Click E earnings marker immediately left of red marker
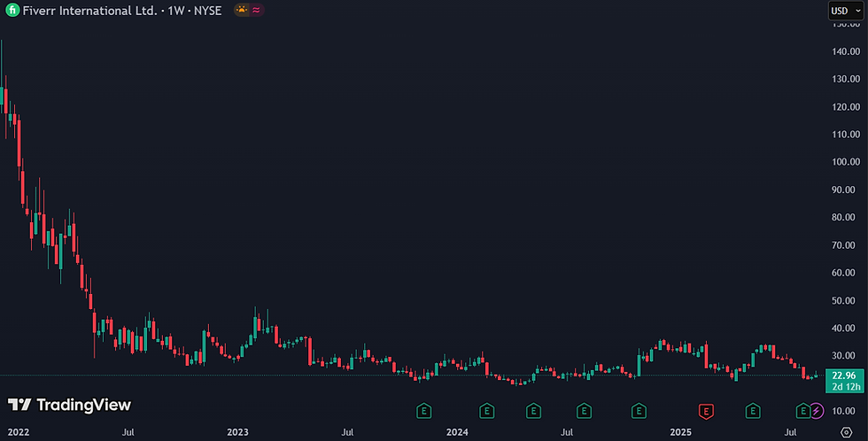This screenshot has width=868, height=441. (x=639, y=411)
